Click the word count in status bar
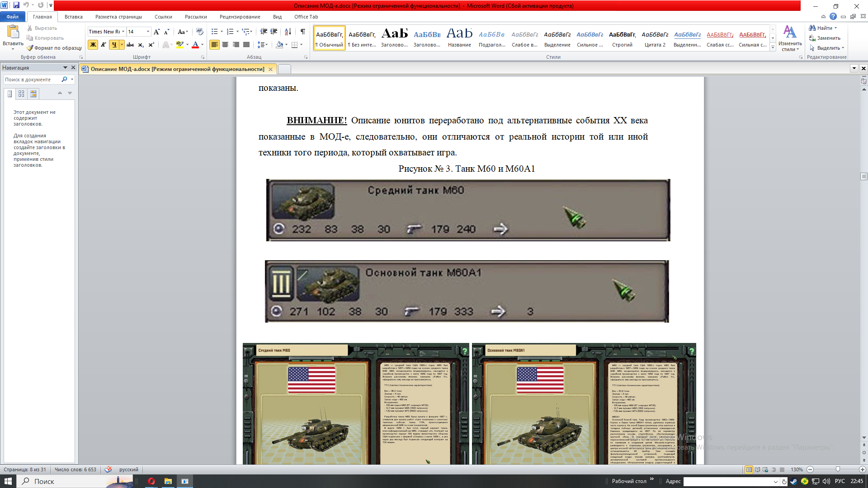Screen dimensions: 868x488 (75, 469)
